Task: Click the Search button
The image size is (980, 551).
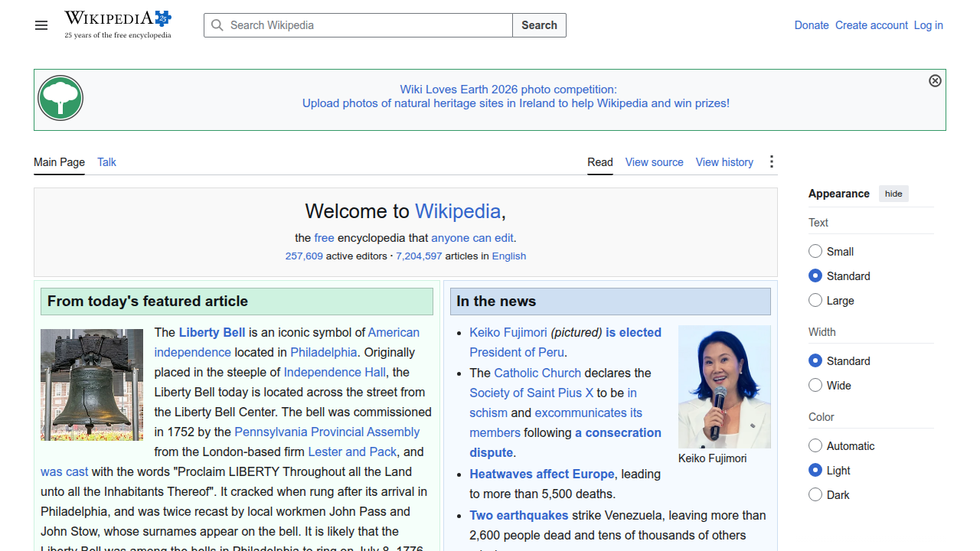Action: pyautogui.click(x=539, y=25)
